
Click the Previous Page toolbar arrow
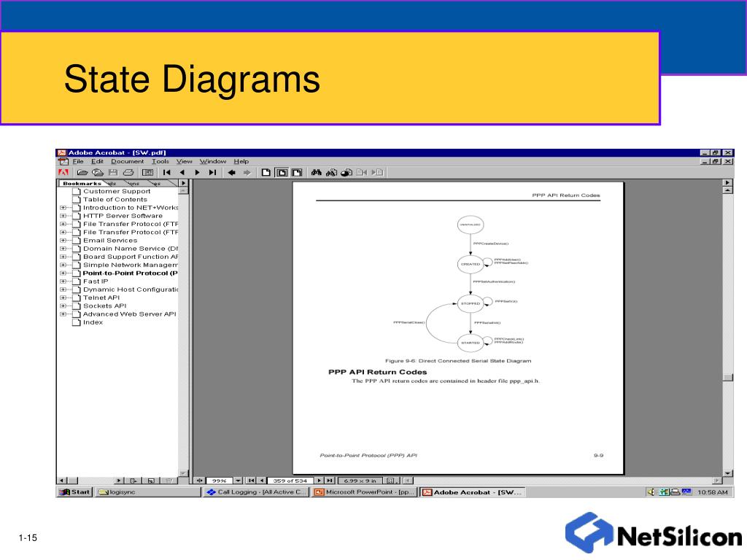point(182,172)
